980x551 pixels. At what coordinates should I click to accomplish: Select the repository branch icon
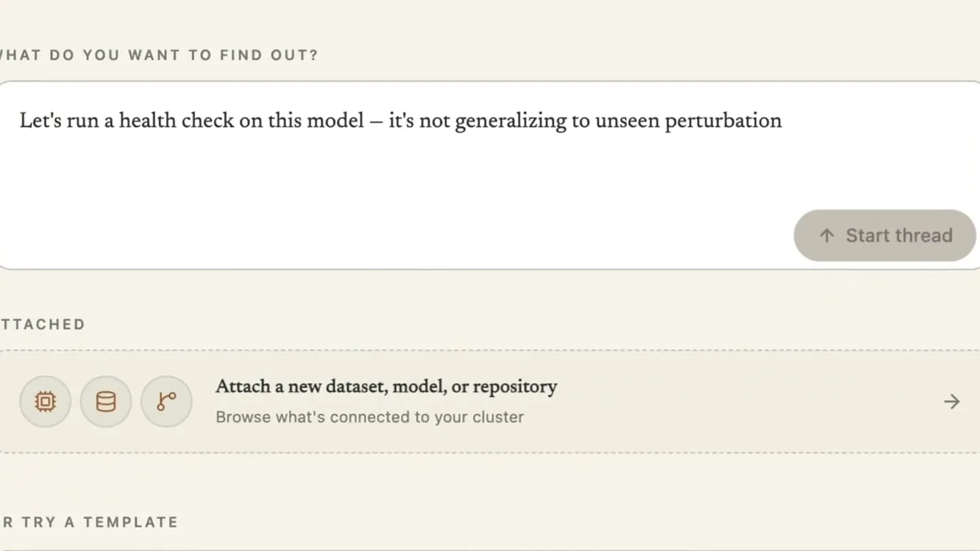click(x=166, y=401)
